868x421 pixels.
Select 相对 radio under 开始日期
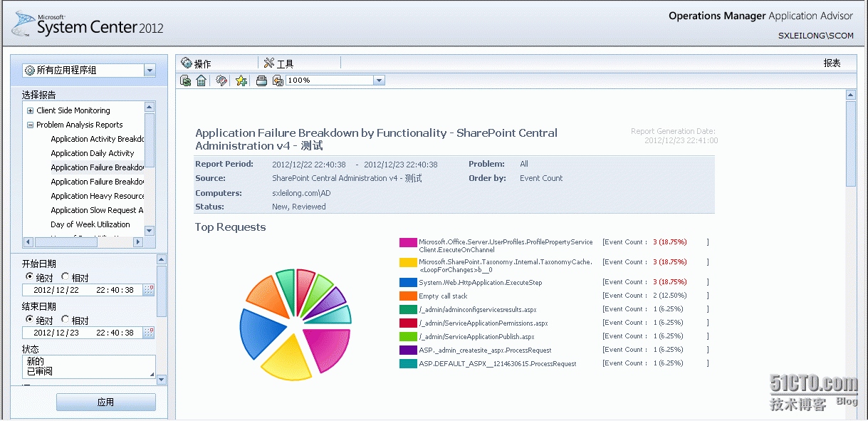(x=65, y=277)
